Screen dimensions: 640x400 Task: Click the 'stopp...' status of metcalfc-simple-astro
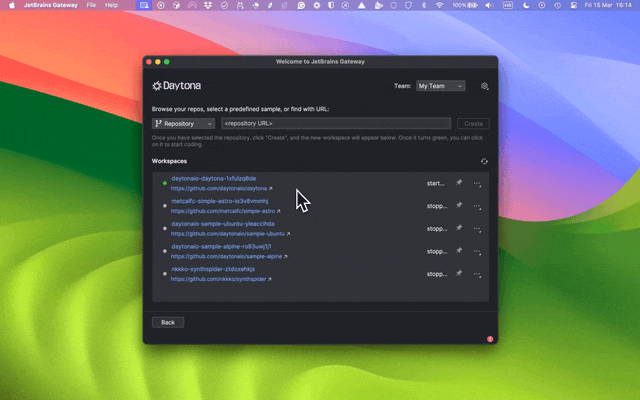point(437,206)
